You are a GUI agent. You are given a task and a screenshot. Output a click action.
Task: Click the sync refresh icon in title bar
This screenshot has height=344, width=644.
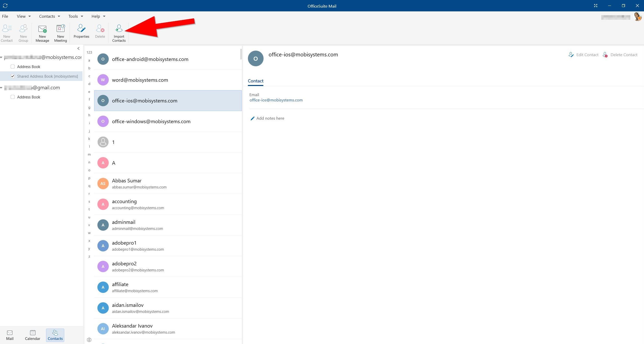click(5, 6)
